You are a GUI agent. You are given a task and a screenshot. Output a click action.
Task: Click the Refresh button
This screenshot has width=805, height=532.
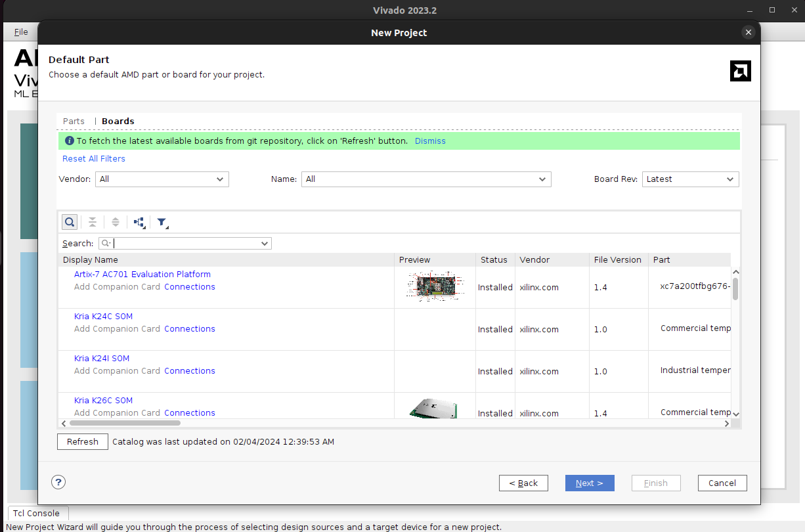tap(82, 441)
